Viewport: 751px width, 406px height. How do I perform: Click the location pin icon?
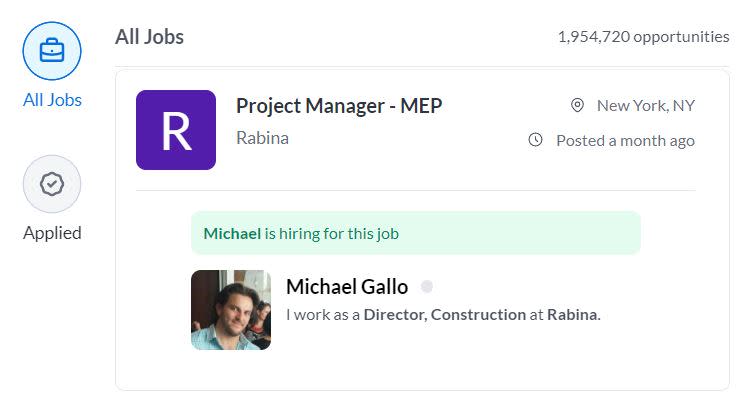pyautogui.click(x=577, y=105)
